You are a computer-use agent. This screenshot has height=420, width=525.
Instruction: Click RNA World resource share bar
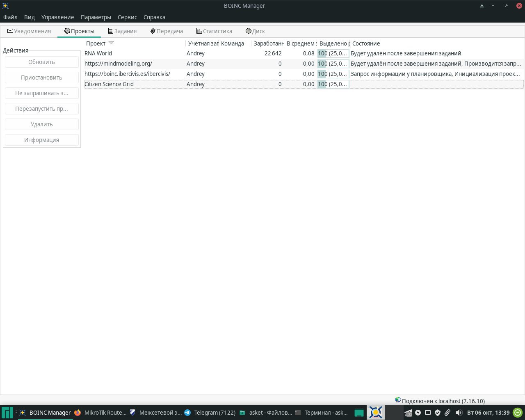333,53
